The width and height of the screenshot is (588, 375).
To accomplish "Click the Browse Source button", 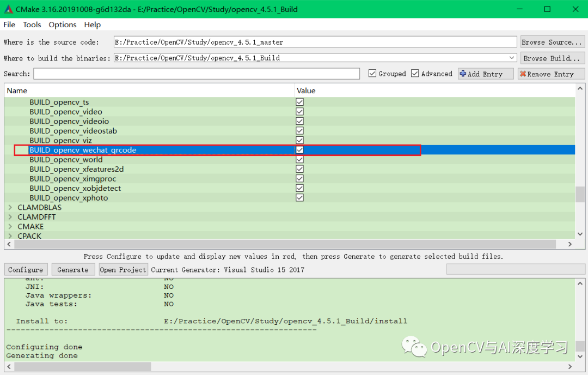I will click(x=553, y=42).
